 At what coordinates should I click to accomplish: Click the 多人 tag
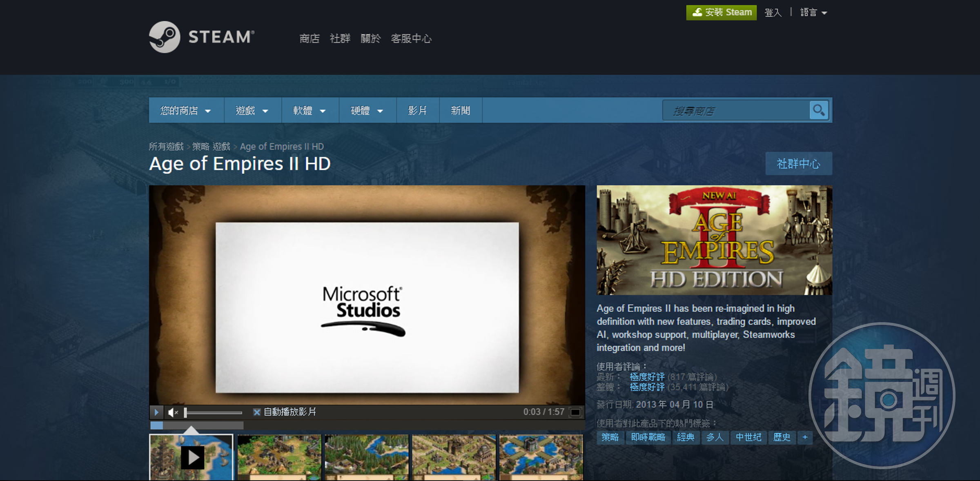click(x=715, y=437)
